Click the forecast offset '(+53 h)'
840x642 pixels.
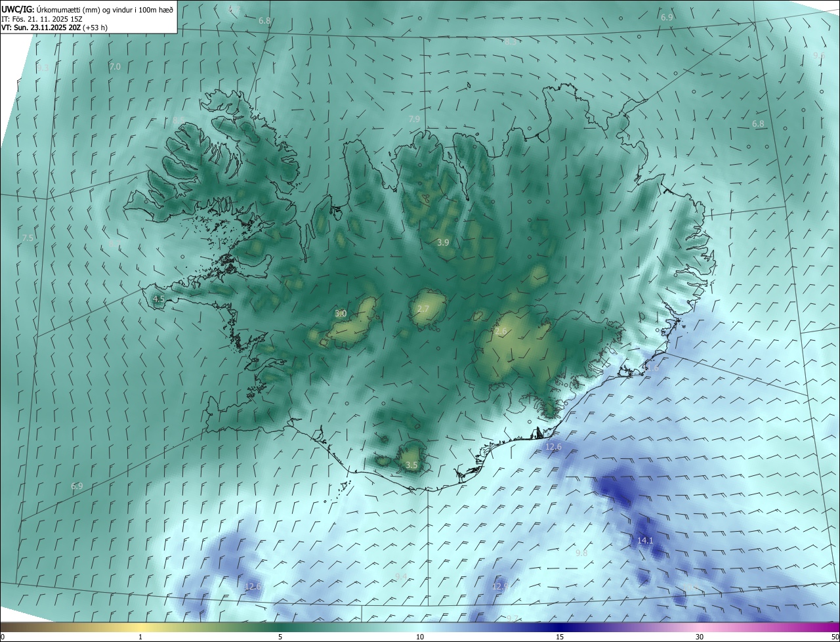point(95,28)
